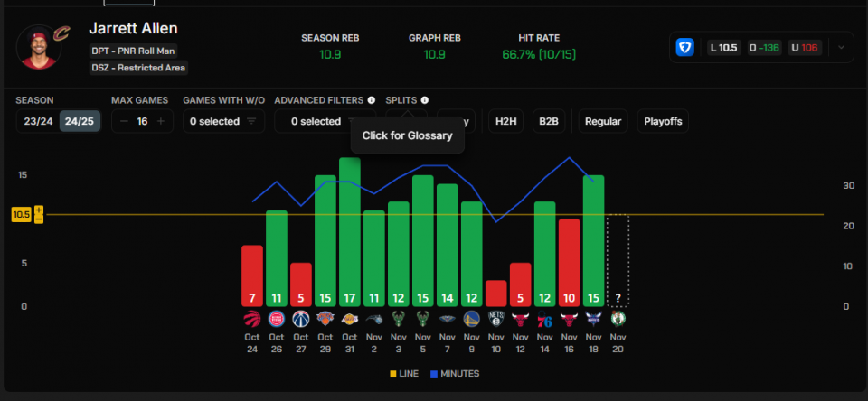Toggle the MINUTES legend item
The height and width of the screenshot is (401, 868).
coord(454,373)
